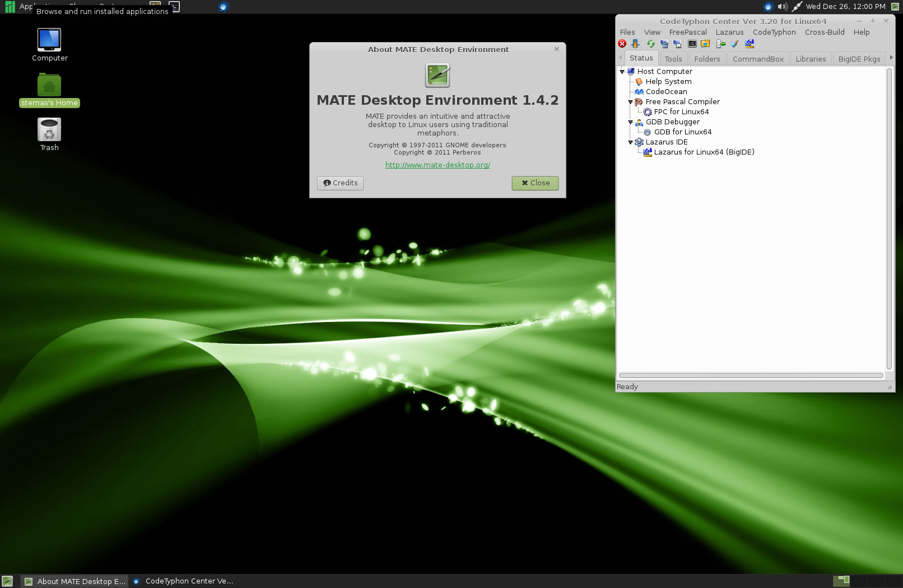Select About MATE Desktop taskbar entry

[75, 581]
